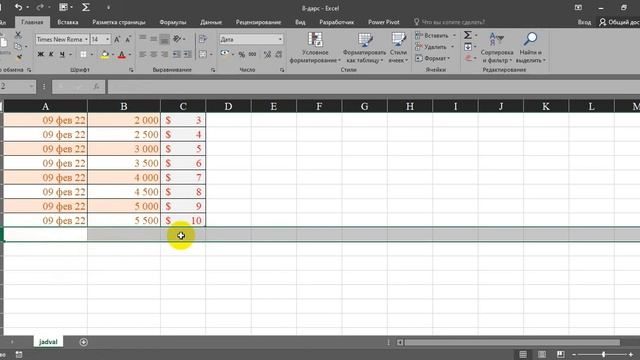Expand the font color dropdown arrow
This screenshot has width=640, height=360.
pyautogui.click(x=130, y=54)
